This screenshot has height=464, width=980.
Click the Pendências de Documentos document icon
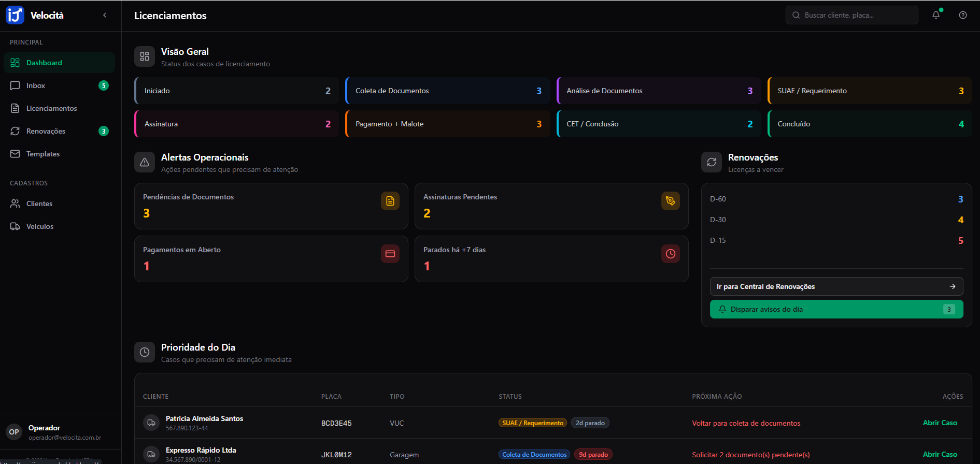[x=390, y=201]
